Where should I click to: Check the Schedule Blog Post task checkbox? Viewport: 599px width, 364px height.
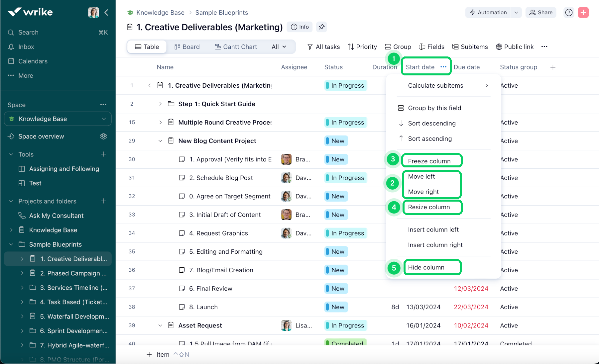(182, 178)
